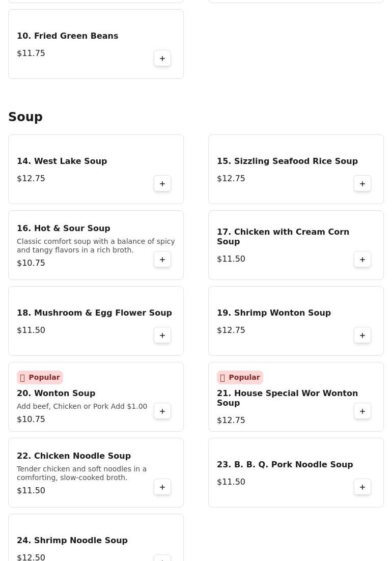Click Popular badge on House Special Wor Wonton
This screenshot has height=561, width=392.
tap(240, 377)
